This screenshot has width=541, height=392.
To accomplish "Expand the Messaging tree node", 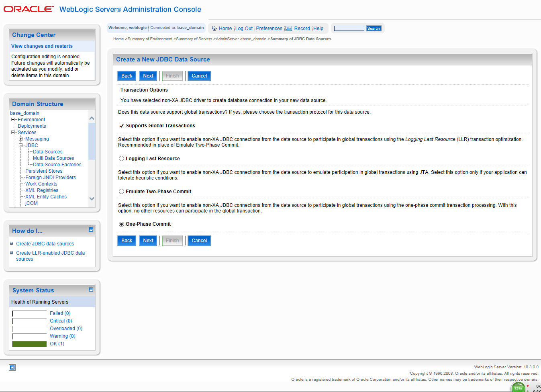I will (21, 139).
